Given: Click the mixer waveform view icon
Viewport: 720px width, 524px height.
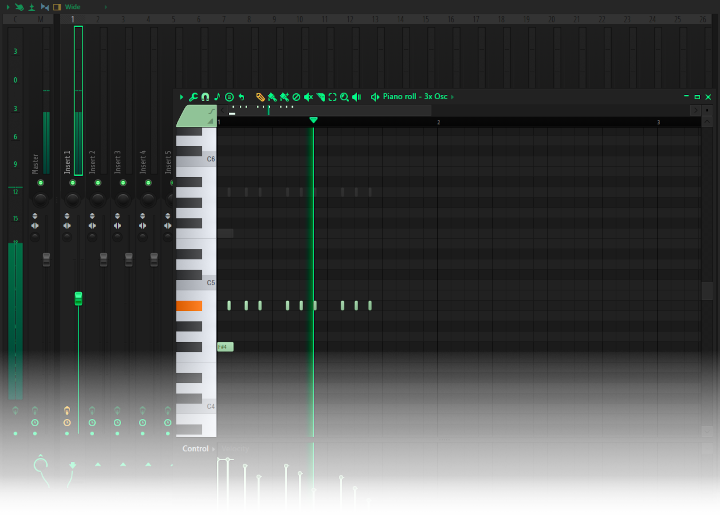Looking at the screenshot, I should 45,7.
